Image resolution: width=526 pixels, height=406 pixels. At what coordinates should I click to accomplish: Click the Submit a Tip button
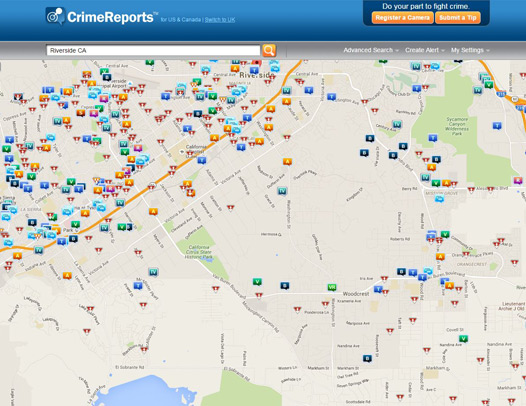(x=458, y=18)
